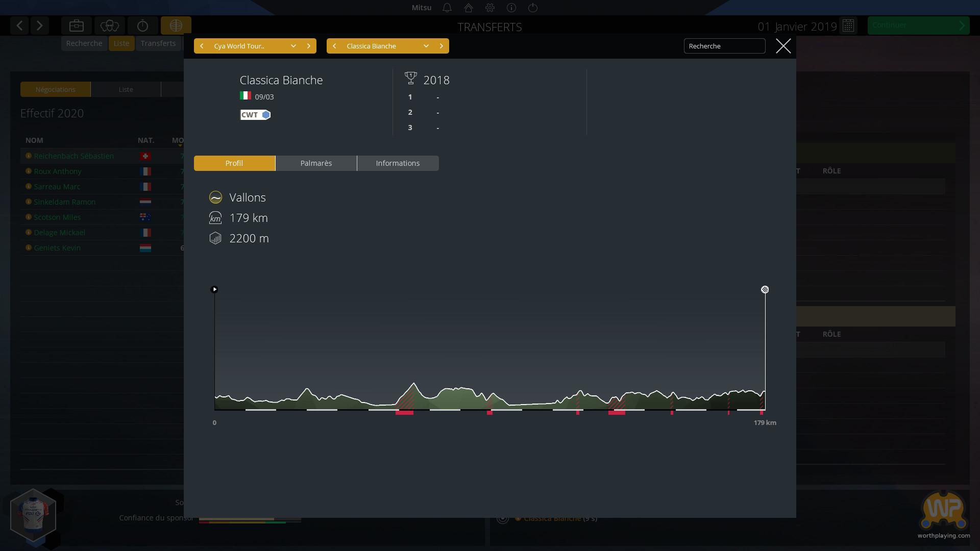Open the calendar icon beside date

848,26
